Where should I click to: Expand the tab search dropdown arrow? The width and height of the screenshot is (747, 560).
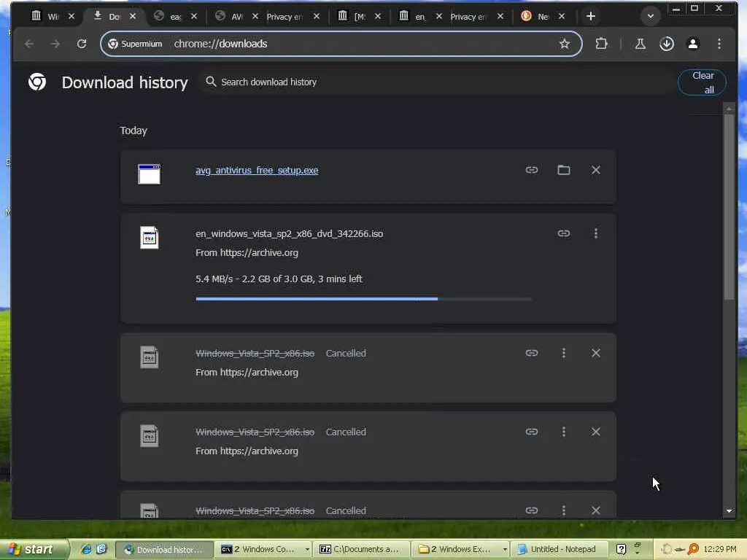[650, 16]
